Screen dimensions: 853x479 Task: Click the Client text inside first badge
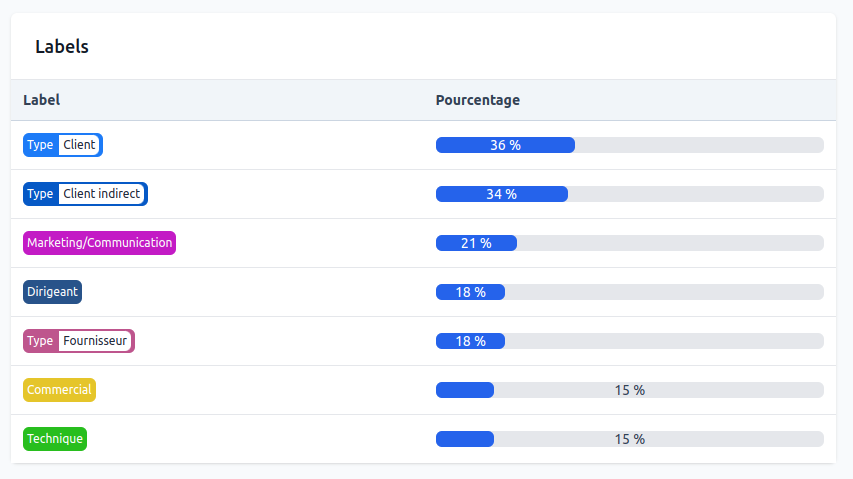[79, 145]
